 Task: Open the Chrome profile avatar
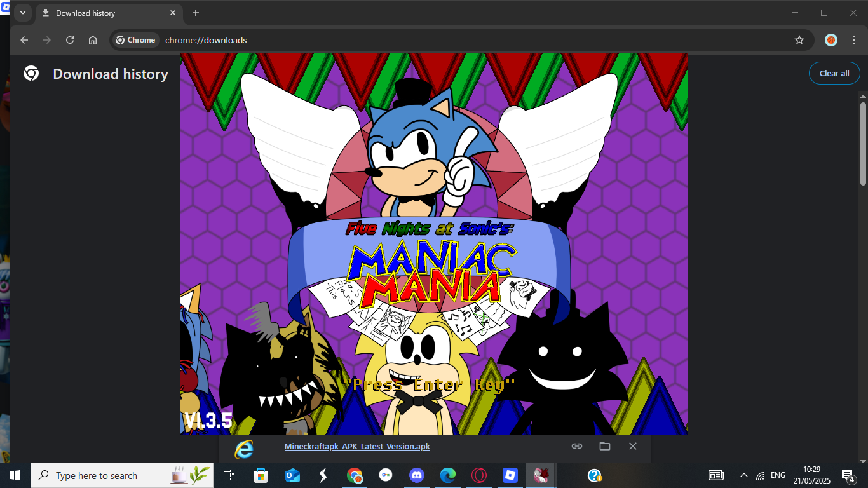[831, 40]
